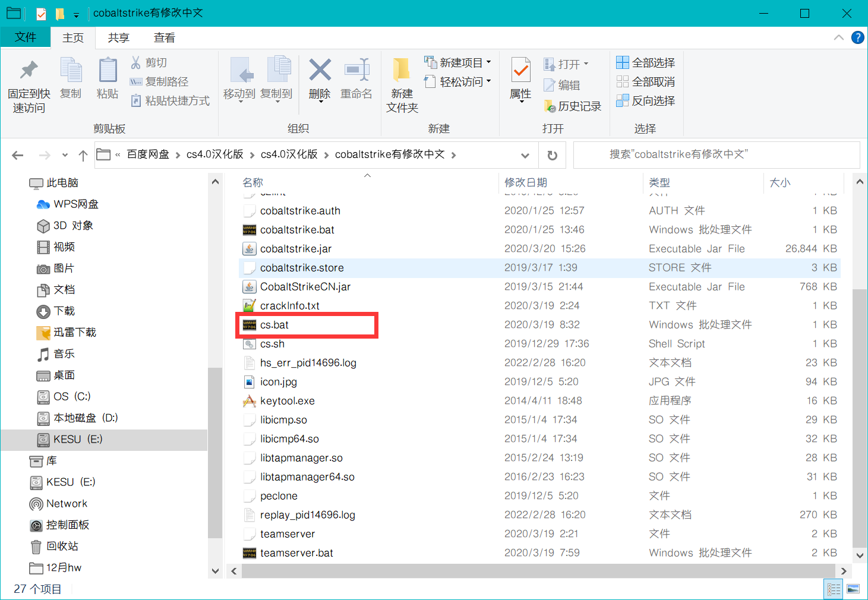Collapse the ribbon with the chevron
The width and height of the screenshot is (868, 600).
tap(839, 37)
